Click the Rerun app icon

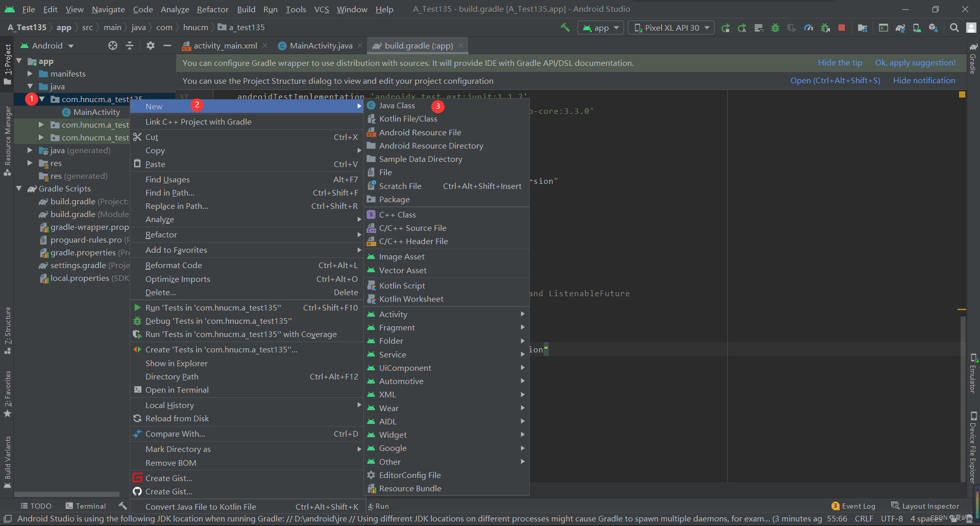(725, 28)
